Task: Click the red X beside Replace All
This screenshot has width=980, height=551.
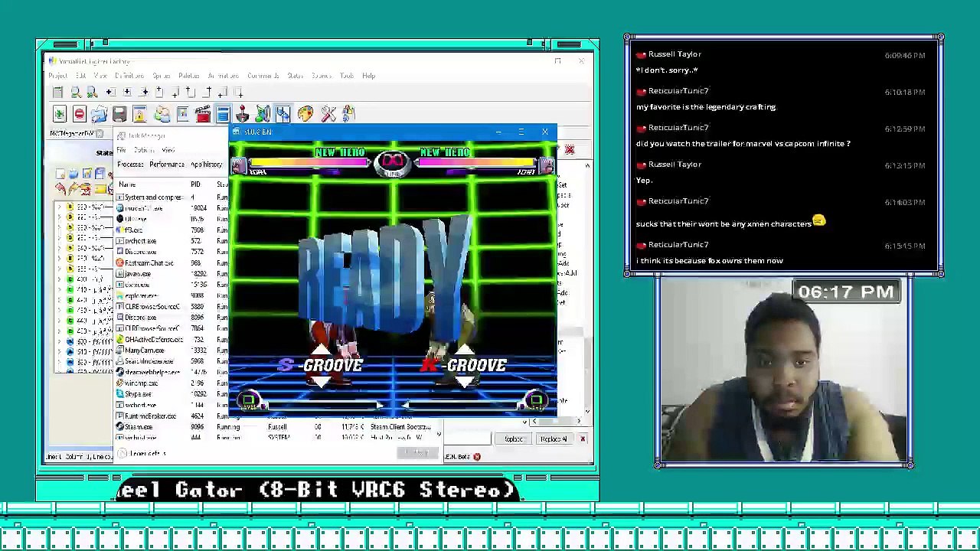Action: pyautogui.click(x=583, y=439)
